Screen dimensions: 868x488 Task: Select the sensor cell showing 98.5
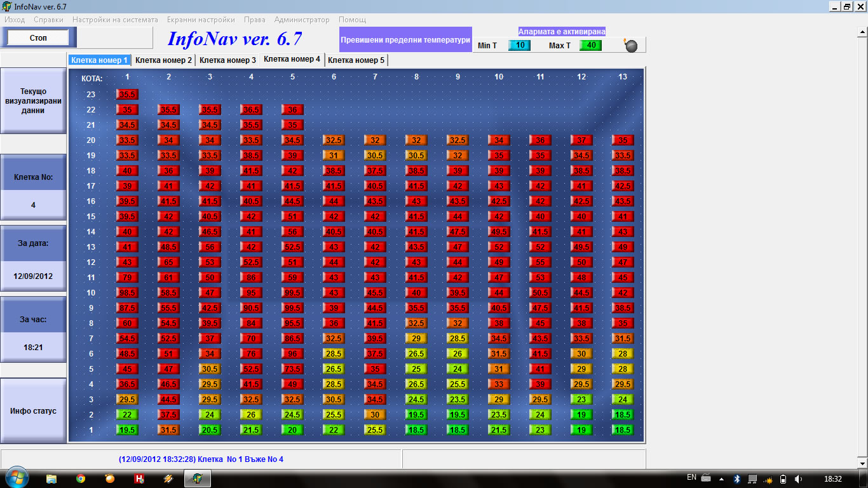pos(127,293)
